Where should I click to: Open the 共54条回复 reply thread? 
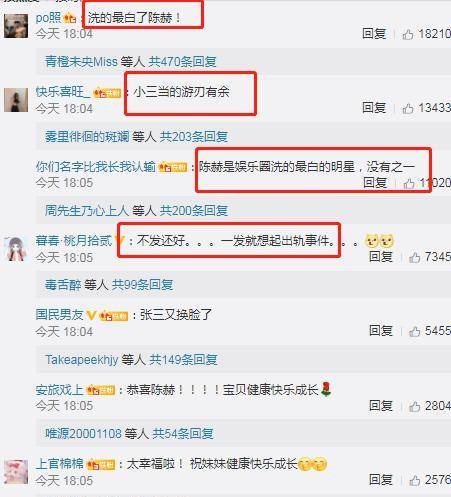(x=183, y=434)
